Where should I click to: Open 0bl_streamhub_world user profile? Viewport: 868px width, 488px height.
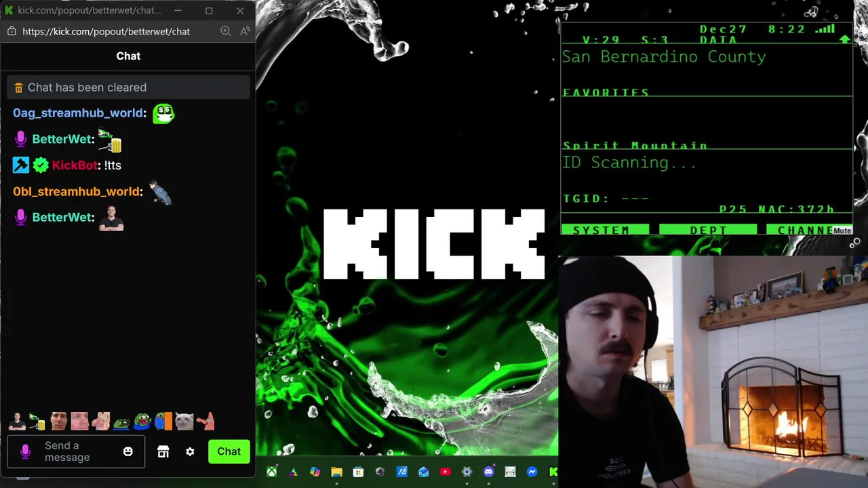(x=76, y=192)
